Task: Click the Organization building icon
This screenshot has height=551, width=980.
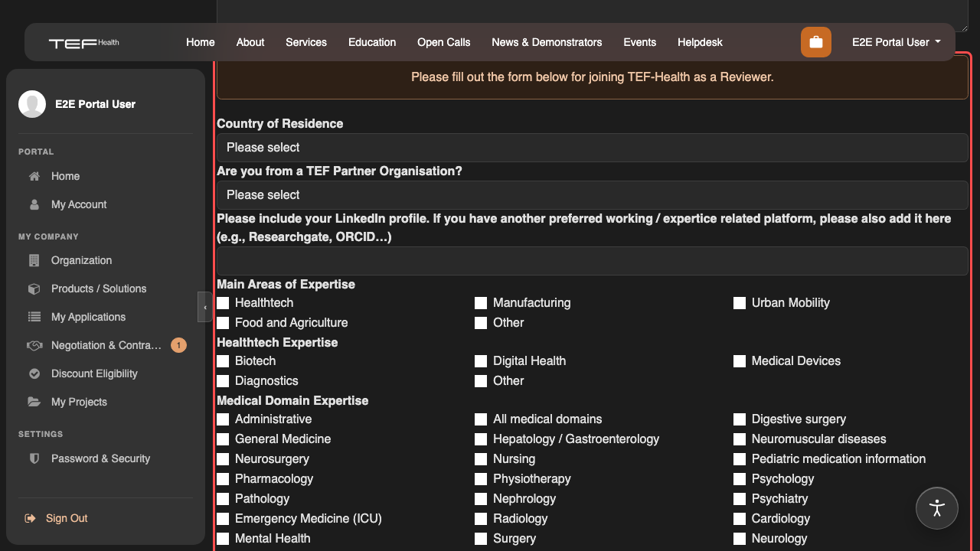Action: tap(34, 260)
